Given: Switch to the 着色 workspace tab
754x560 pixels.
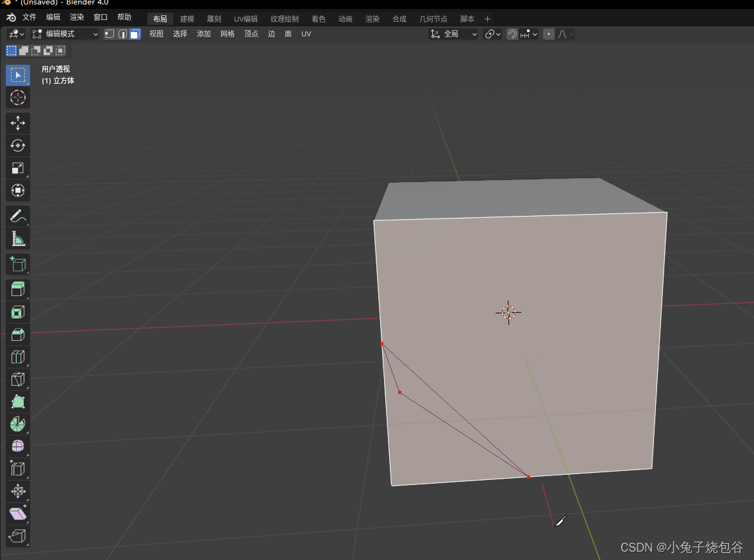Looking at the screenshot, I should tap(318, 19).
